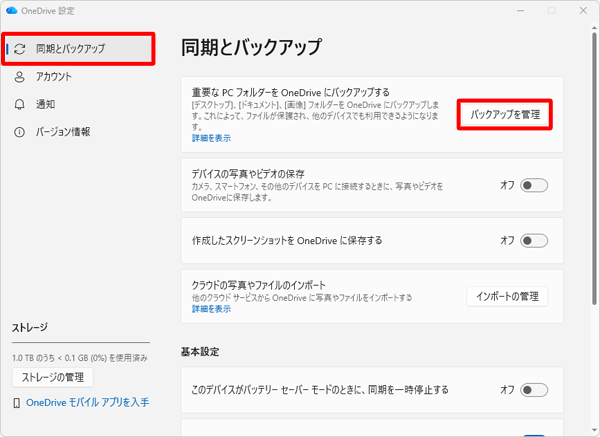
Task: Click the ストレージ heading in sidebar
Action: (30, 328)
